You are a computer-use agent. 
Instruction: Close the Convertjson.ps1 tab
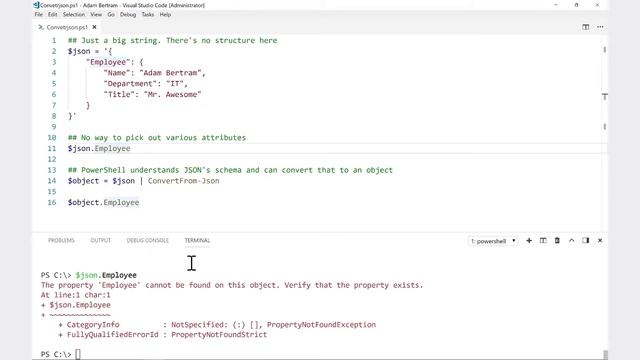pos(95,27)
